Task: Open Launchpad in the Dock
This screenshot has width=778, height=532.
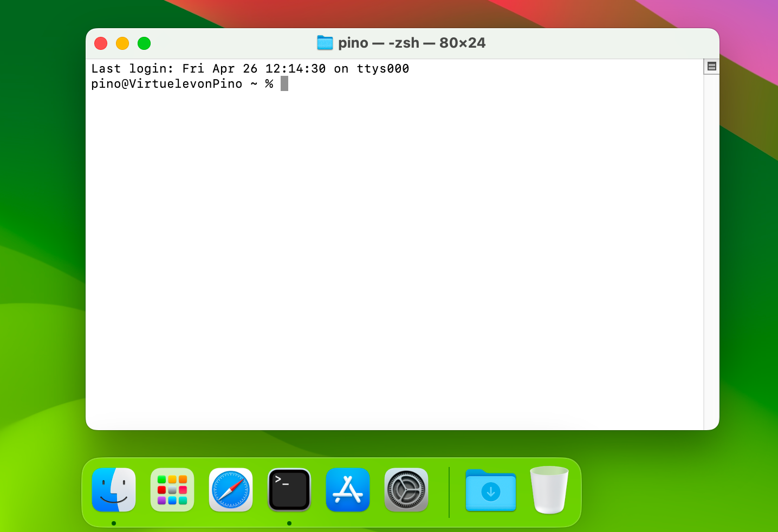Action: [x=172, y=490]
